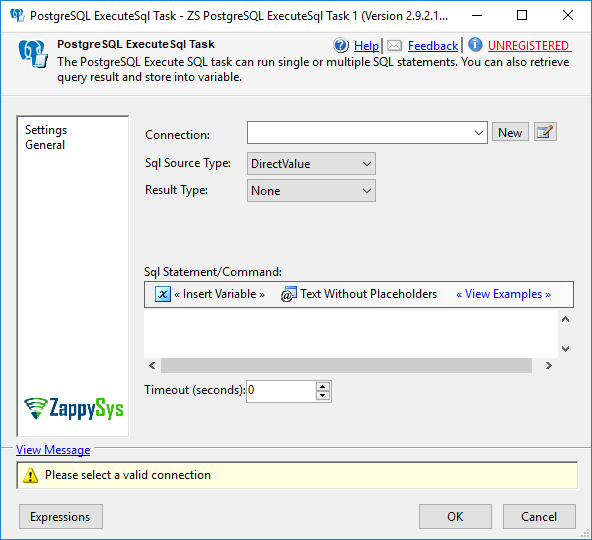Decrease timeout with the down spinner arrow

click(x=322, y=396)
